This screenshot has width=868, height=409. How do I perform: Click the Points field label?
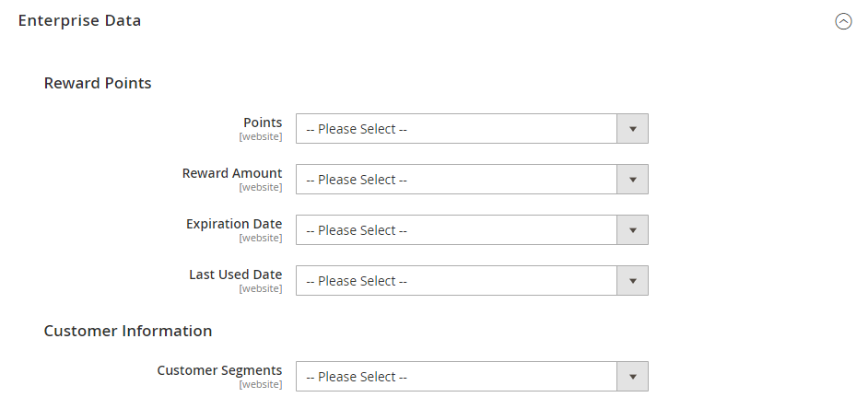pos(263,123)
